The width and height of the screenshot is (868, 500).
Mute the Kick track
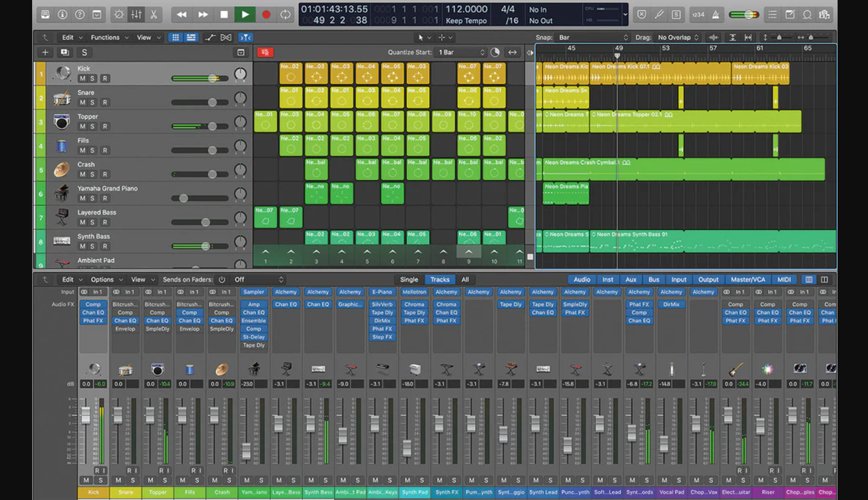83,79
